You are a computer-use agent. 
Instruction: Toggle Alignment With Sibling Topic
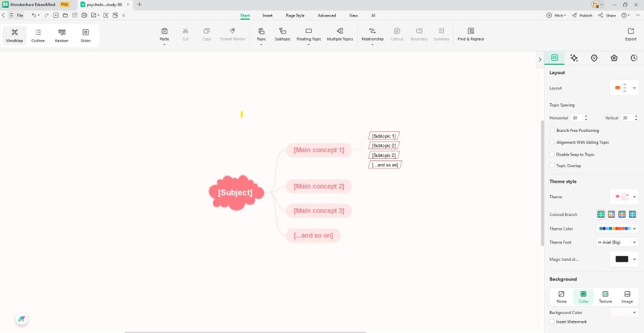point(552,142)
